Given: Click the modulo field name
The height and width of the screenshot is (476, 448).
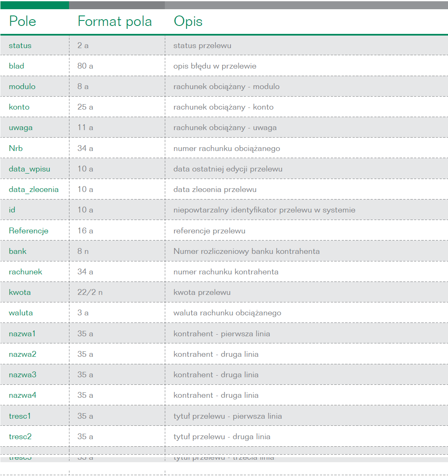Looking at the screenshot, I should (x=22, y=87).
